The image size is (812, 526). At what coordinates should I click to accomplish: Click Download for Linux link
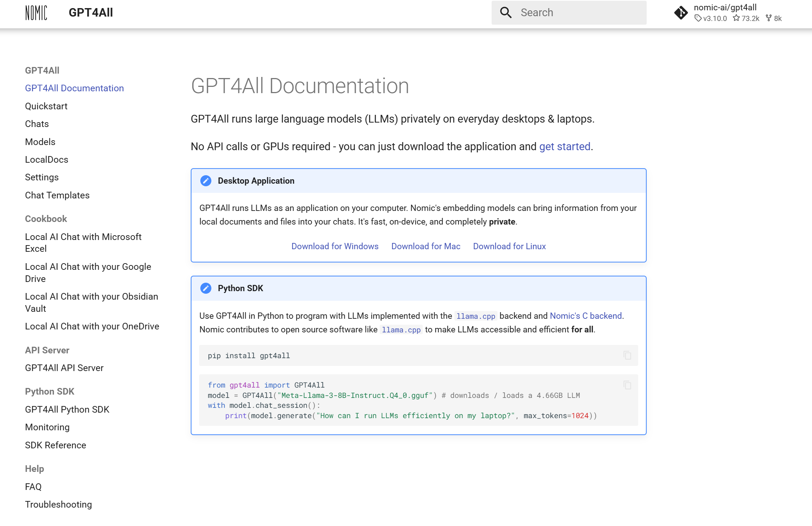pos(509,246)
